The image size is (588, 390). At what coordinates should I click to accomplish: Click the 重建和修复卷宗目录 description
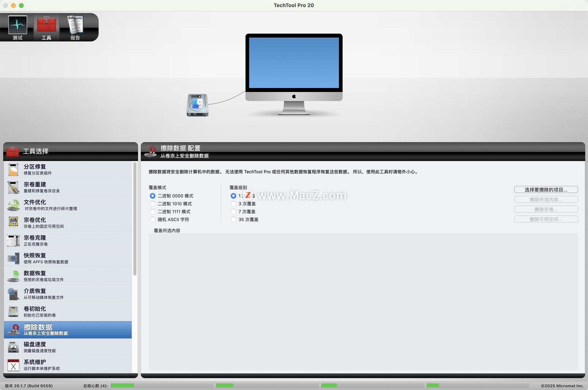point(42,191)
